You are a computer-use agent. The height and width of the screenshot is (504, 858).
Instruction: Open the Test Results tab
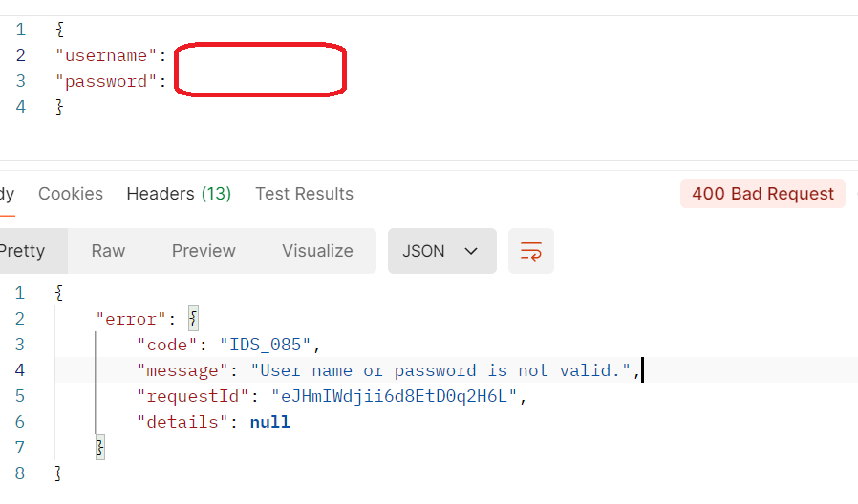point(304,194)
